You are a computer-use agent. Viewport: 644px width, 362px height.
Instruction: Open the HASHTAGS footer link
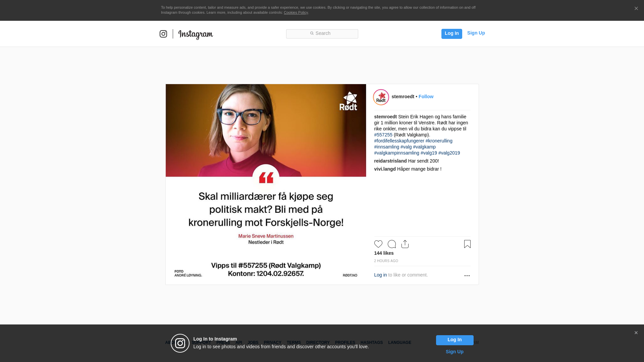[x=372, y=343]
